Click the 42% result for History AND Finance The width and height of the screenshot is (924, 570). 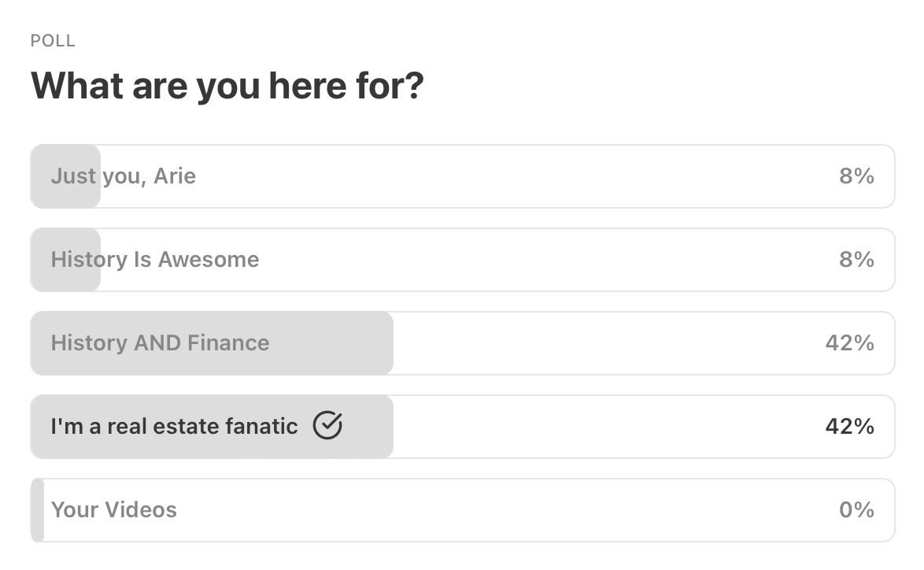(x=849, y=342)
